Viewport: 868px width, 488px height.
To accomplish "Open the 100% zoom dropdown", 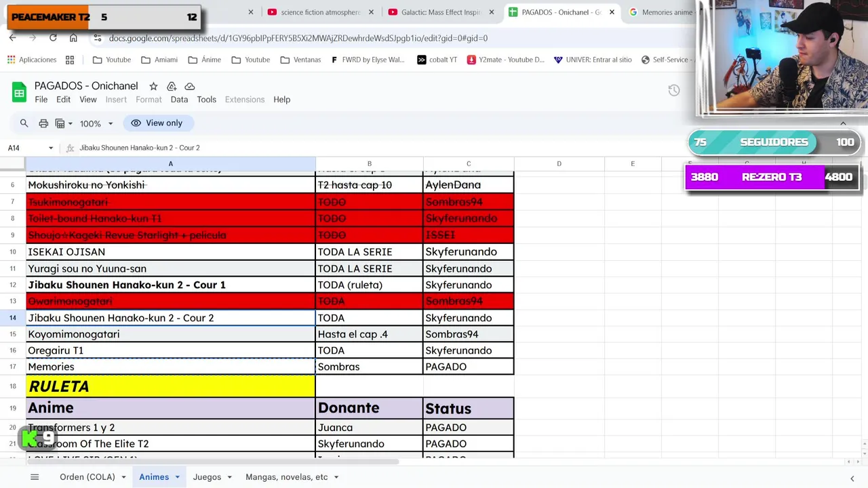I will tap(96, 124).
